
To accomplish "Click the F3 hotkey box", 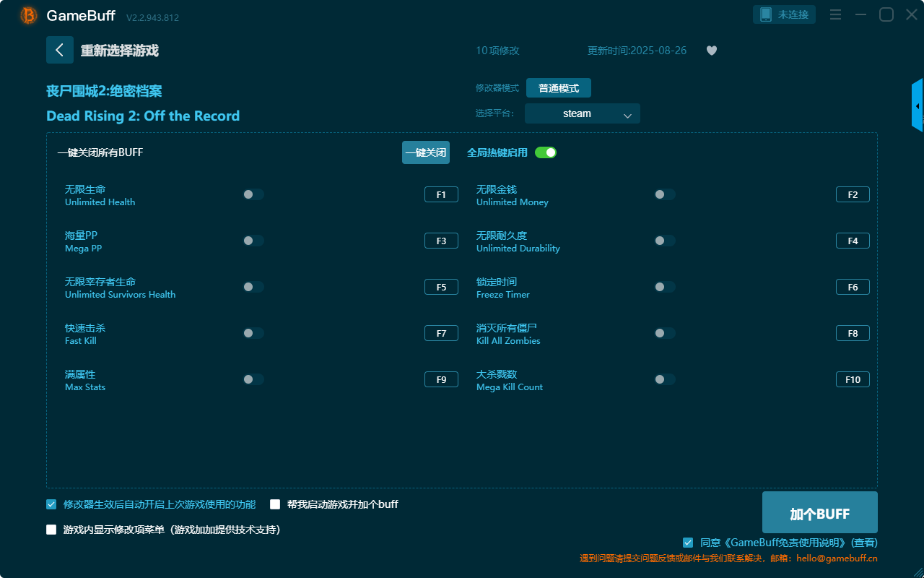I will [x=441, y=241].
